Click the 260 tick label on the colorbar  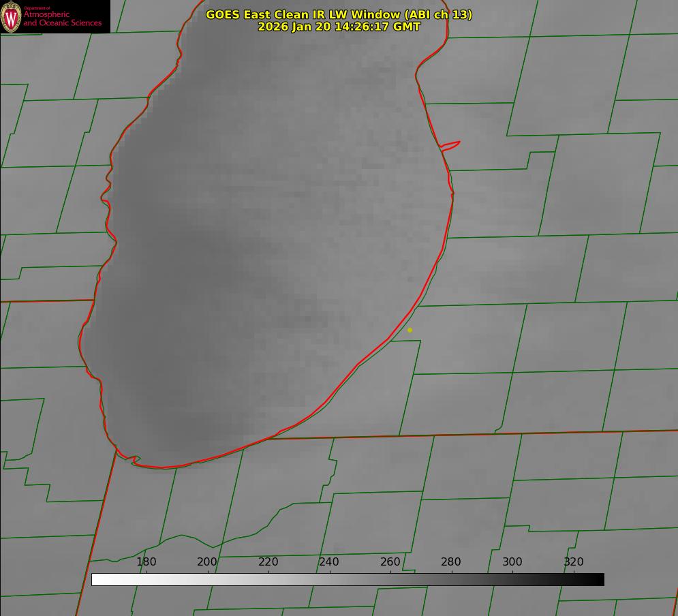390,562
